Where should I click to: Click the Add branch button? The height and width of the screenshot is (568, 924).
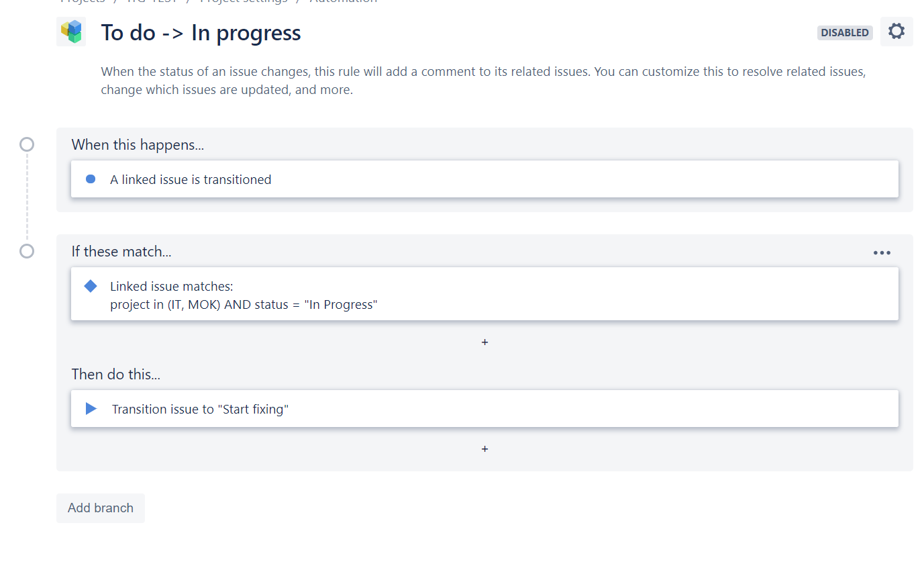click(100, 508)
